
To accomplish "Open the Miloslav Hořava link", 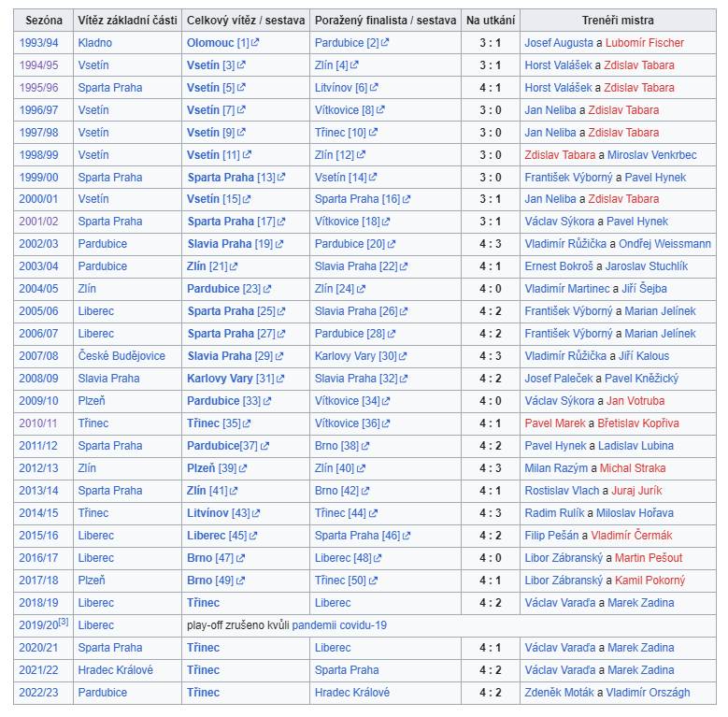I will [x=635, y=513].
